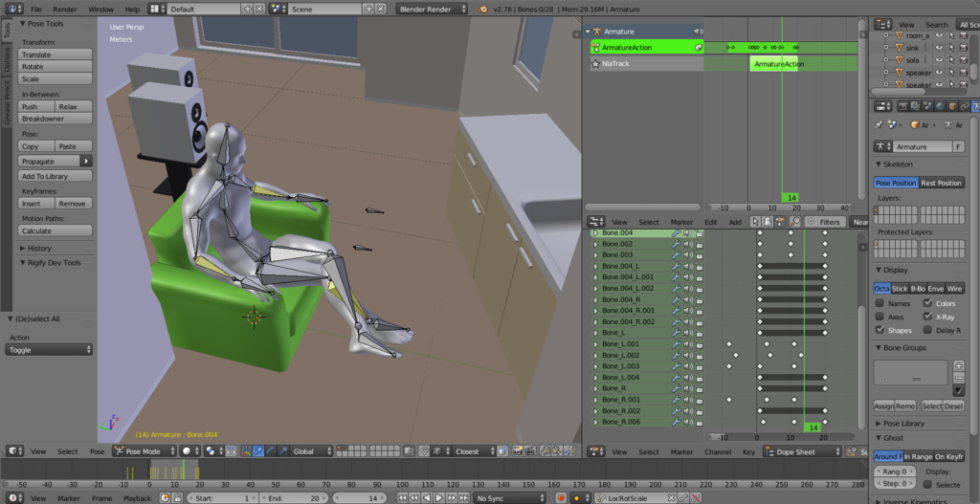
Task: Click the red record auto-keyframe button
Action: pyautogui.click(x=561, y=497)
